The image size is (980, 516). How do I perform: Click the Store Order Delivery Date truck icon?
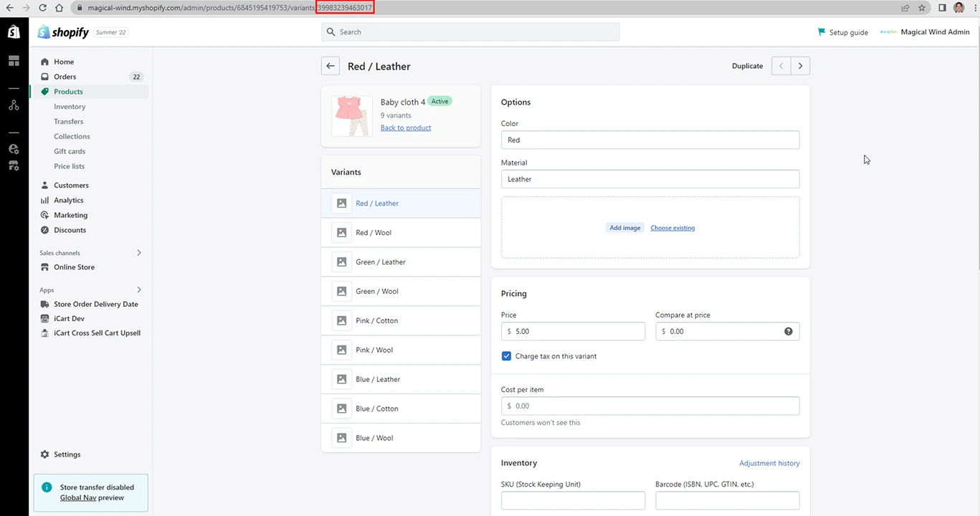point(45,304)
